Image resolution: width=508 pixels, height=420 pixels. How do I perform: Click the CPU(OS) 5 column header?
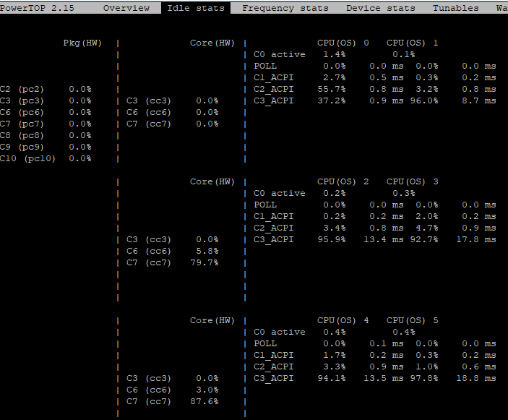coord(412,320)
